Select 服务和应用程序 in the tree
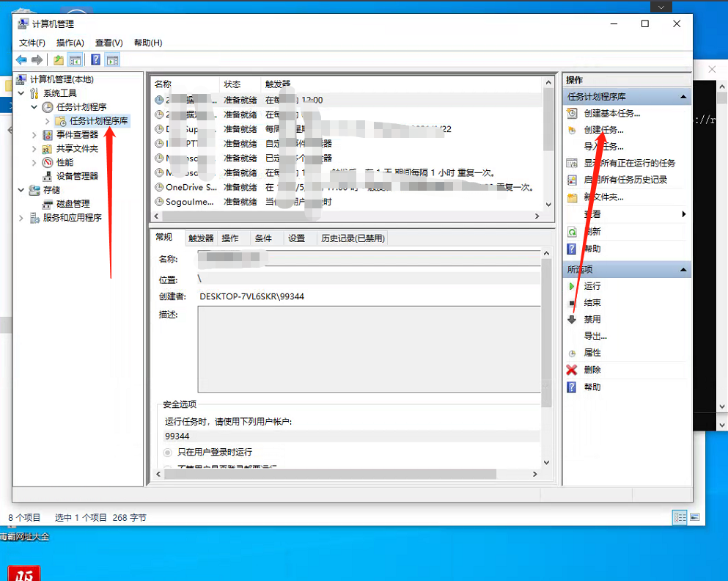 [x=72, y=218]
